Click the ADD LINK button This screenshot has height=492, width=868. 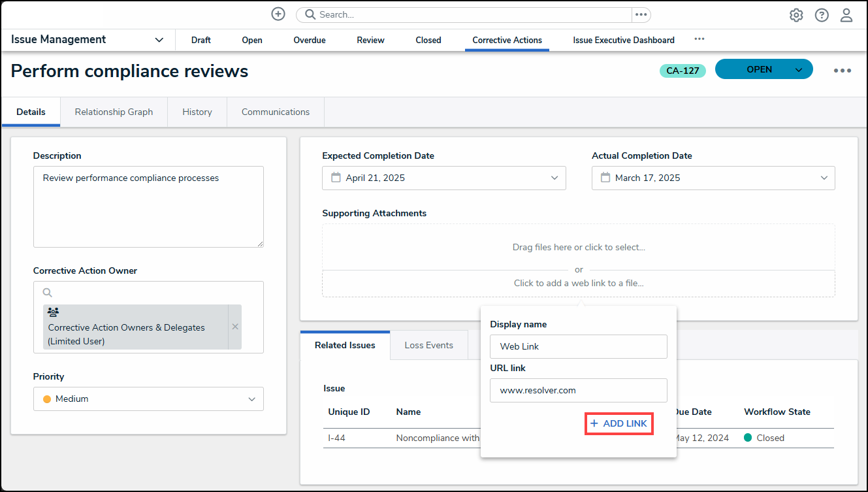[x=619, y=423]
